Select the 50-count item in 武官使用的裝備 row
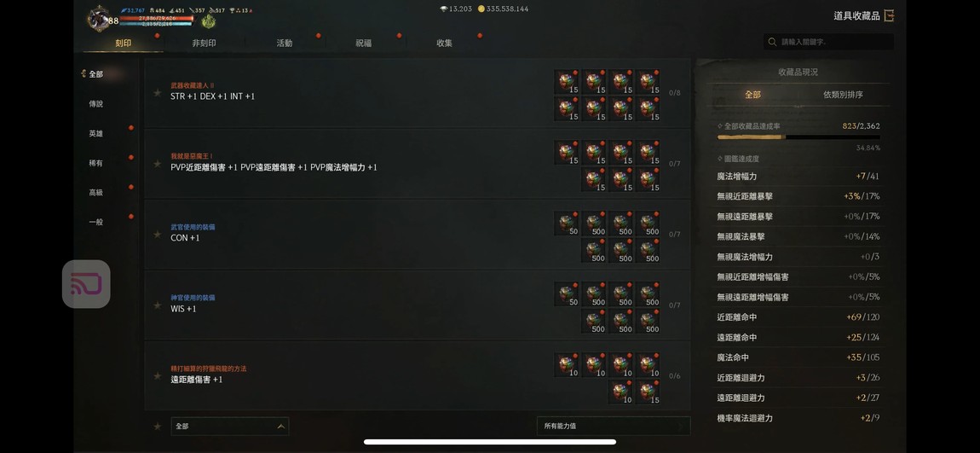This screenshot has width=980, height=453. point(567,224)
